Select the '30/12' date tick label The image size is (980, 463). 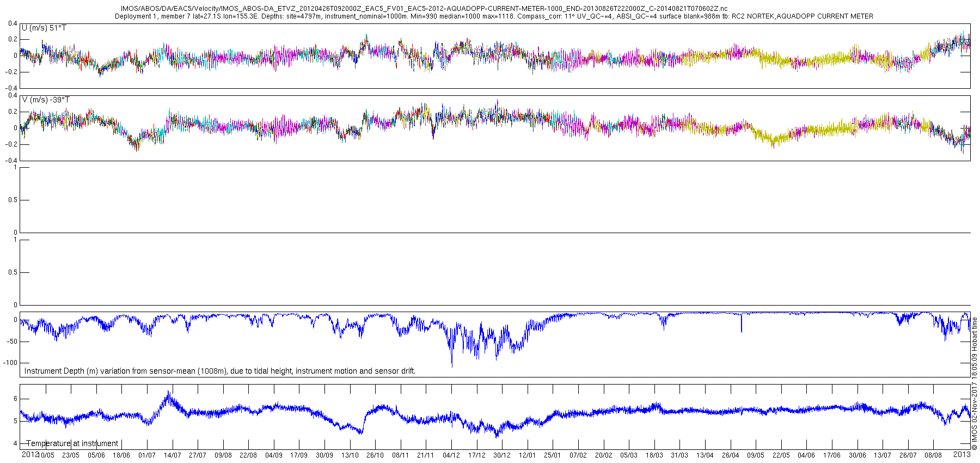[x=502, y=455]
